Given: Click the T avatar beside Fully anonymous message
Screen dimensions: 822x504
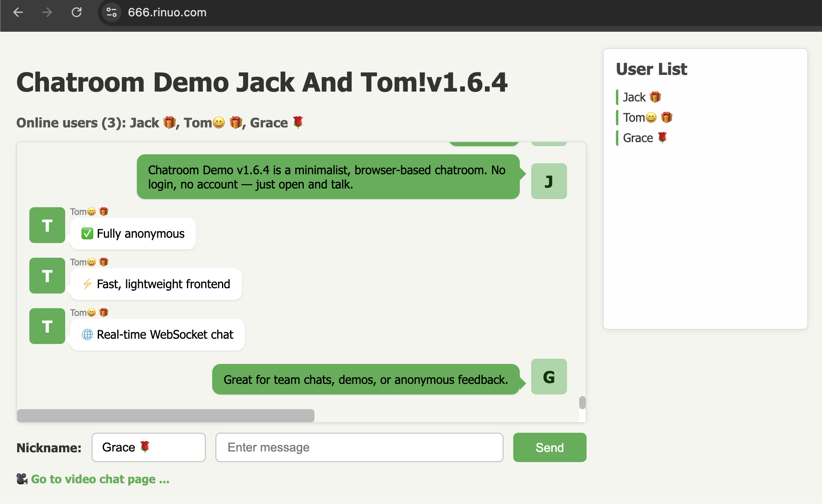Looking at the screenshot, I should pyautogui.click(x=47, y=225).
